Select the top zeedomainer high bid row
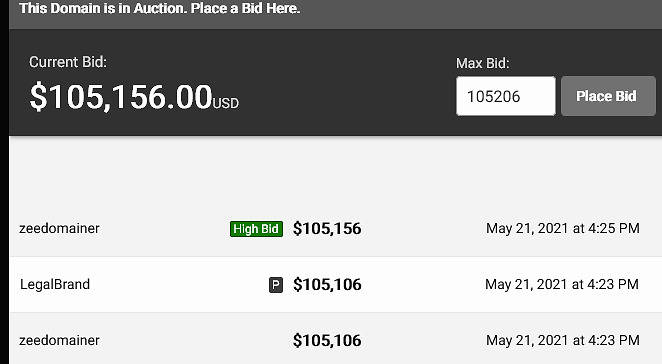 [x=336, y=228]
